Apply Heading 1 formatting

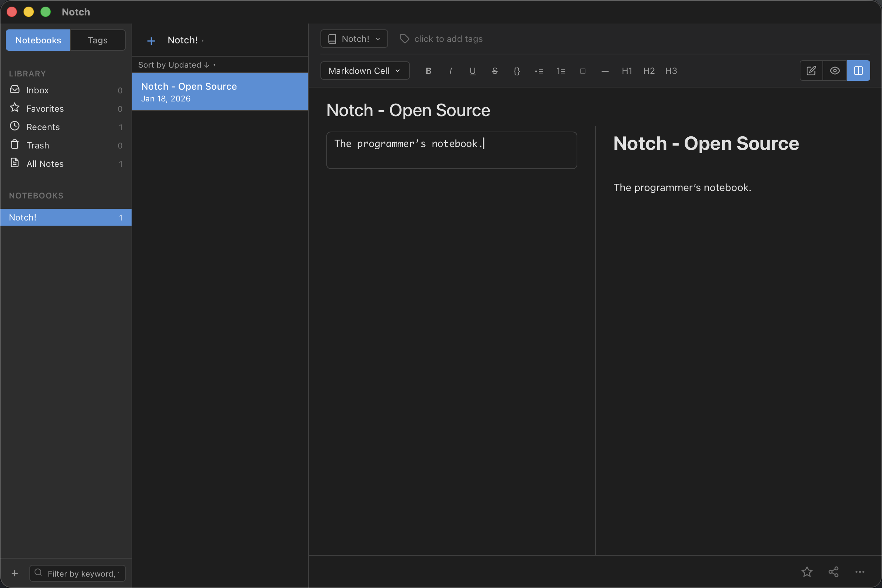(627, 71)
